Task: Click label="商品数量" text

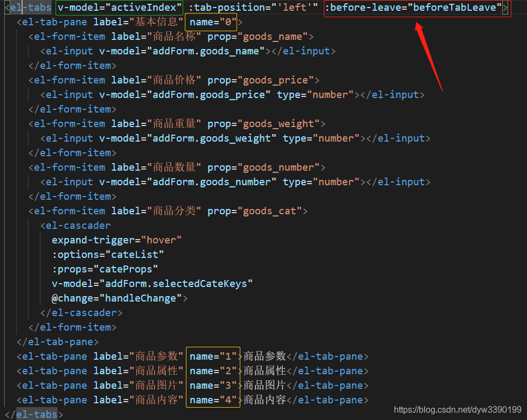Action: (156, 167)
